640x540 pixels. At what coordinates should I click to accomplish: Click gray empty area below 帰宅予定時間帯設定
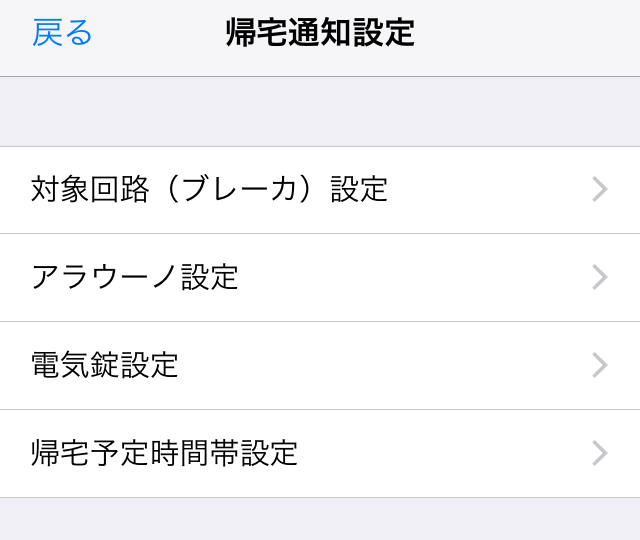320,520
